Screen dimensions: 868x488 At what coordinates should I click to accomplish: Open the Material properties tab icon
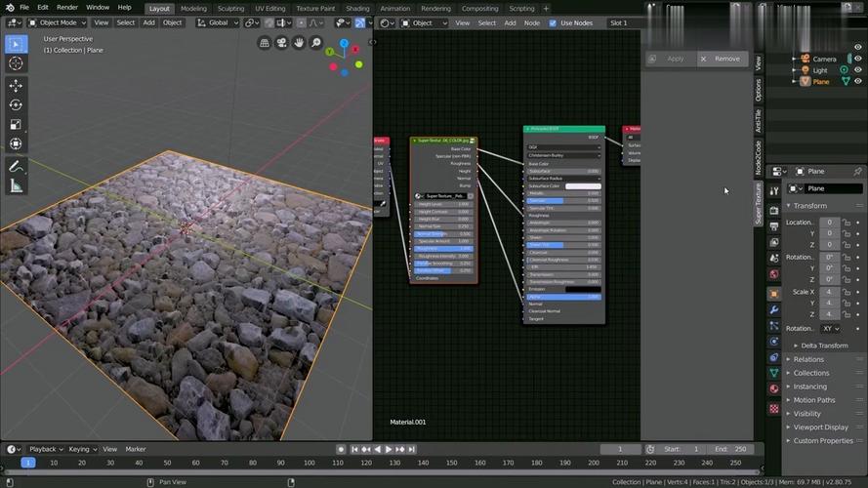point(774,389)
